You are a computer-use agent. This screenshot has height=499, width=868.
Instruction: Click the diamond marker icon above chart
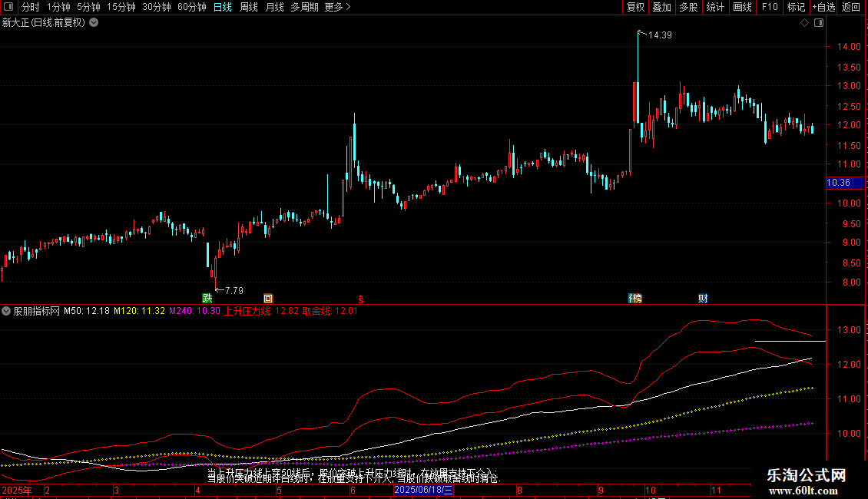tap(805, 23)
